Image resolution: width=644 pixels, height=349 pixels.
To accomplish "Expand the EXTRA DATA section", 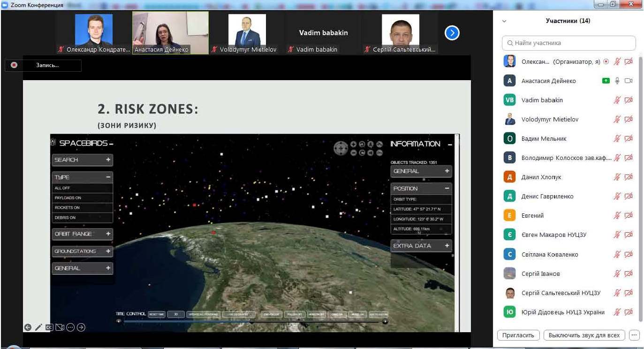I will point(421,246).
